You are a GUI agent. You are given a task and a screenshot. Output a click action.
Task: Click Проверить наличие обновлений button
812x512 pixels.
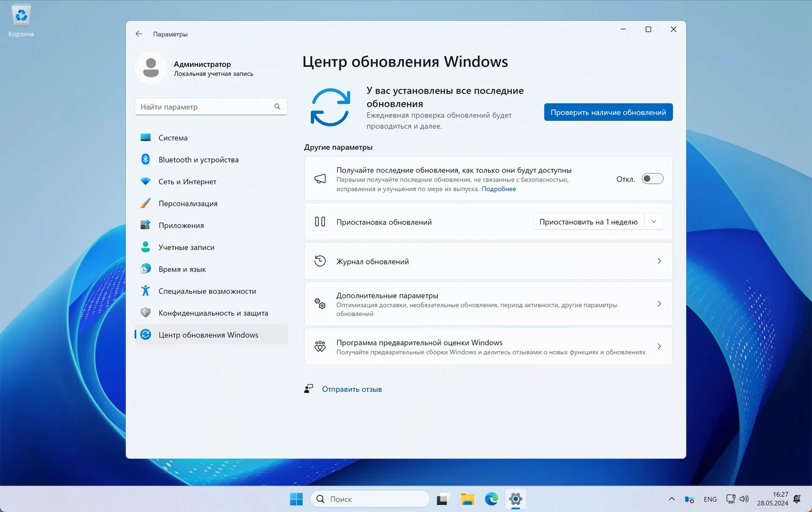(x=608, y=112)
